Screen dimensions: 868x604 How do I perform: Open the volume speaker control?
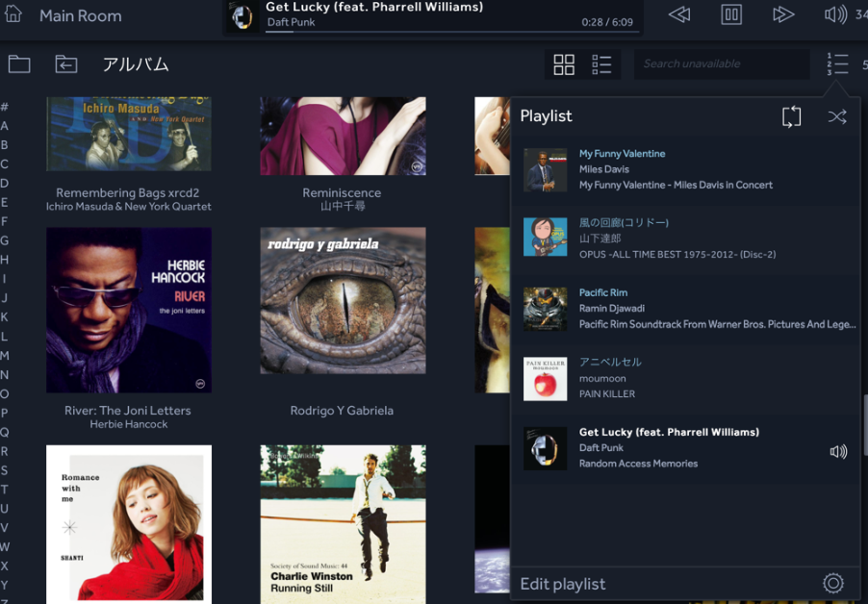coord(836,14)
